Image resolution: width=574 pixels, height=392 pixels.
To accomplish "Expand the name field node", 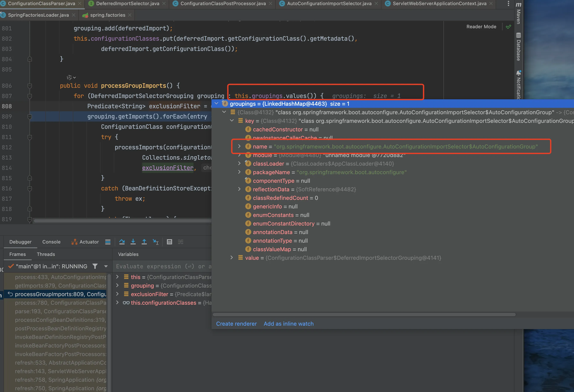I will (x=239, y=147).
